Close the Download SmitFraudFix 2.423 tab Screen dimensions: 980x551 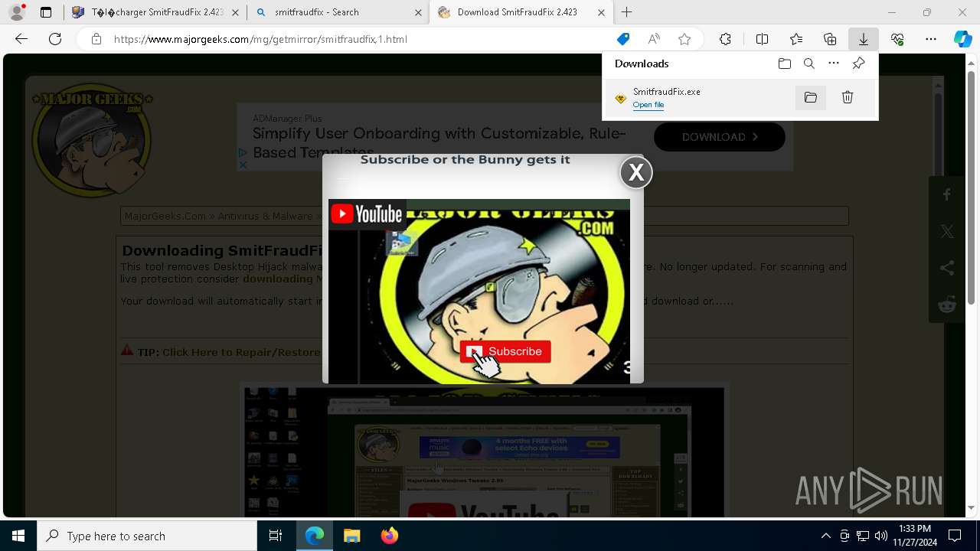click(x=601, y=12)
